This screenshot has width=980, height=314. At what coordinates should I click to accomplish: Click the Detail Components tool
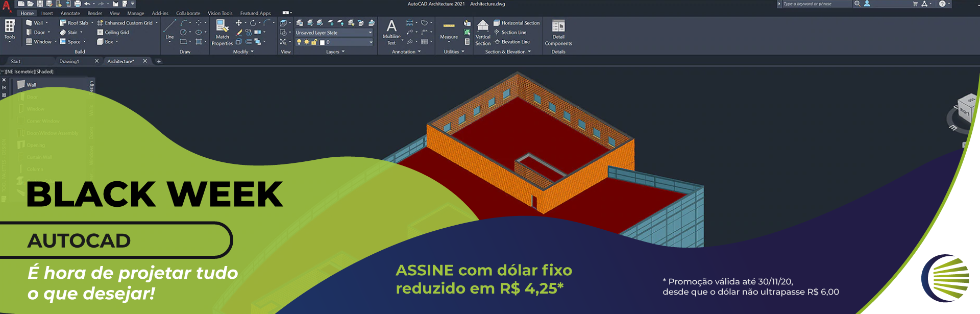point(558,33)
